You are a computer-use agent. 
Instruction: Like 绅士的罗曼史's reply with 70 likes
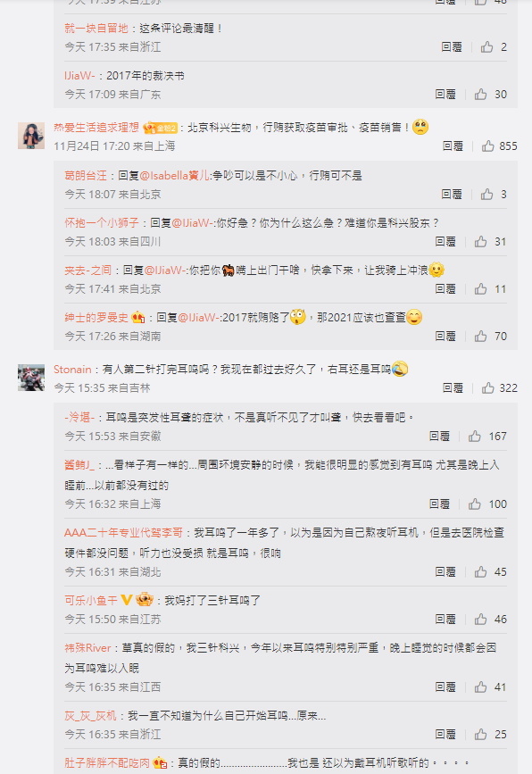[x=481, y=337]
